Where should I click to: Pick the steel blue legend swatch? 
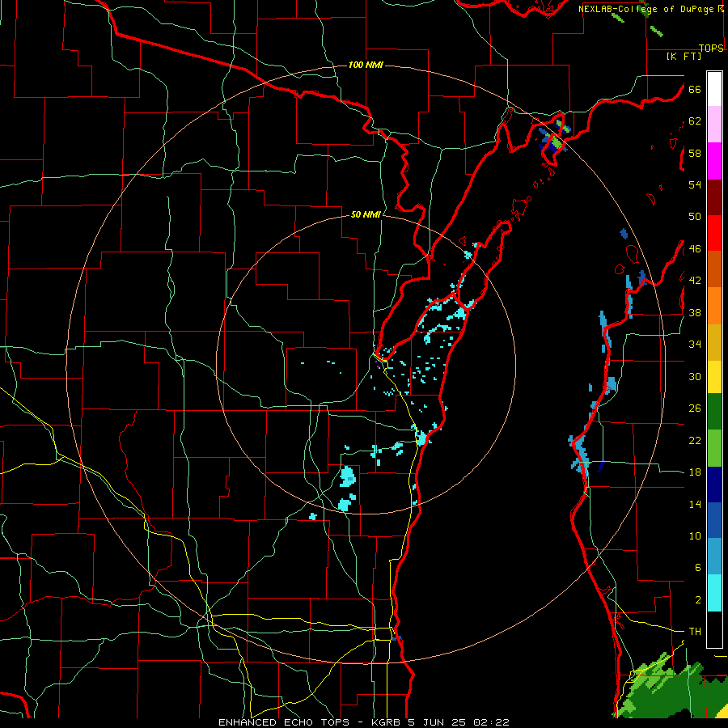714,557
